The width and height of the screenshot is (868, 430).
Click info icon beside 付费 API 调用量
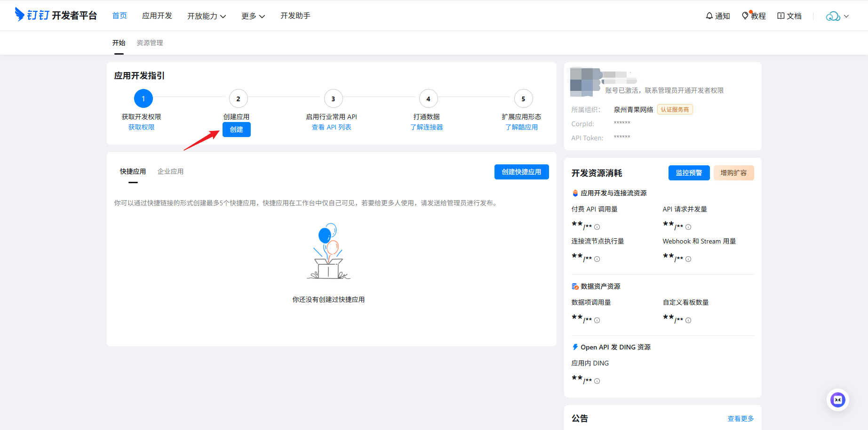[597, 227]
